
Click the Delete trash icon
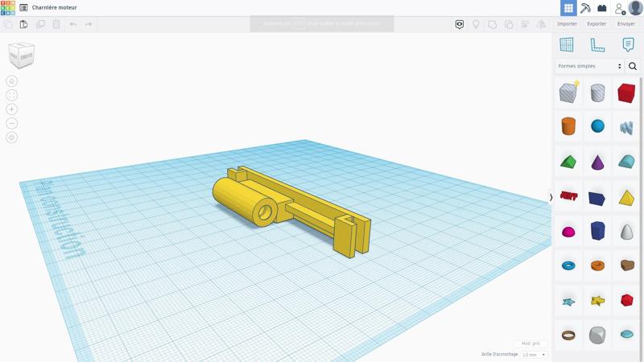pyautogui.click(x=56, y=24)
